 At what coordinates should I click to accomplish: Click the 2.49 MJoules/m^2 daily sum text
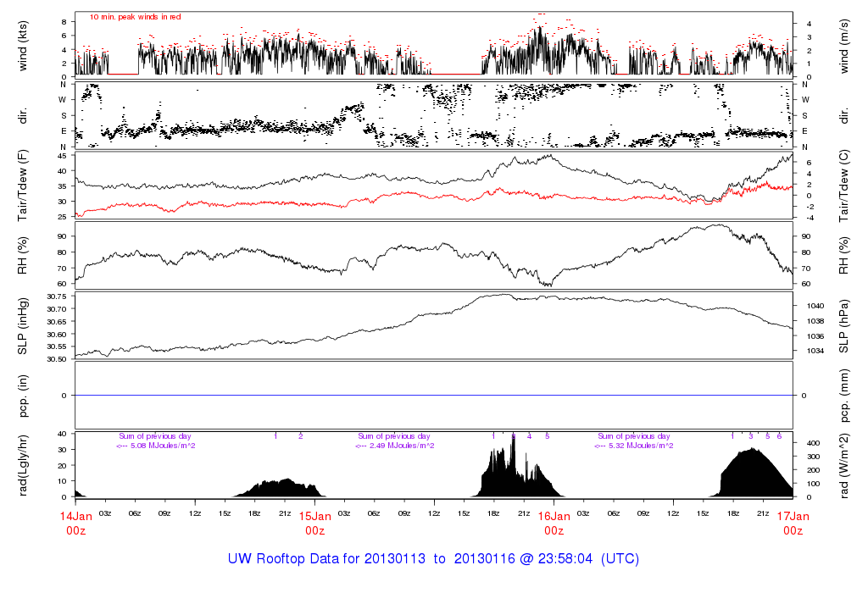click(395, 446)
